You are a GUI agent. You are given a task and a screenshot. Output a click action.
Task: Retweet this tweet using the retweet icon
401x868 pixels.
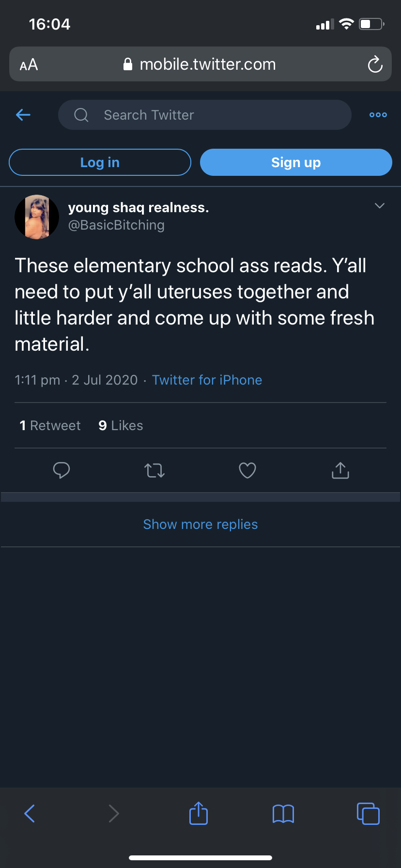pos(154,470)
